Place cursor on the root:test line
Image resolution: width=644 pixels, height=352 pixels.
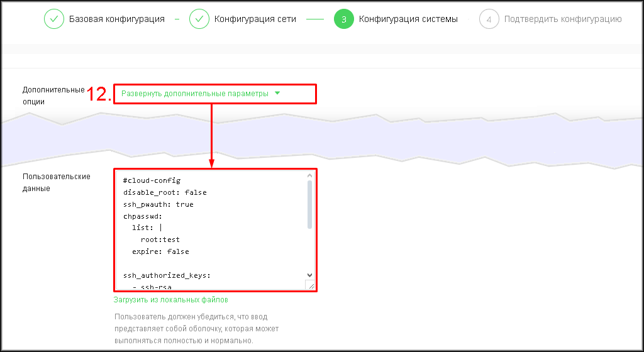click(160, 239)
